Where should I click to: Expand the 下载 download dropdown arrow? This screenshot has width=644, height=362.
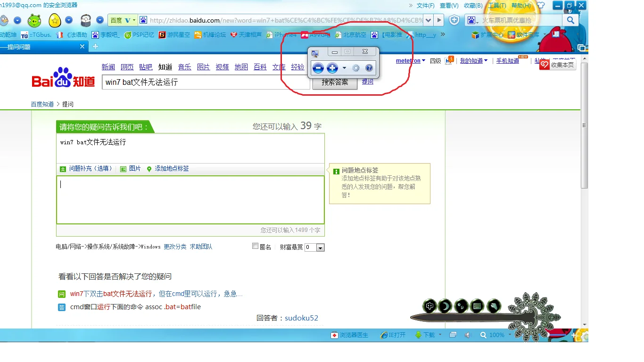(x=439, y=335)
